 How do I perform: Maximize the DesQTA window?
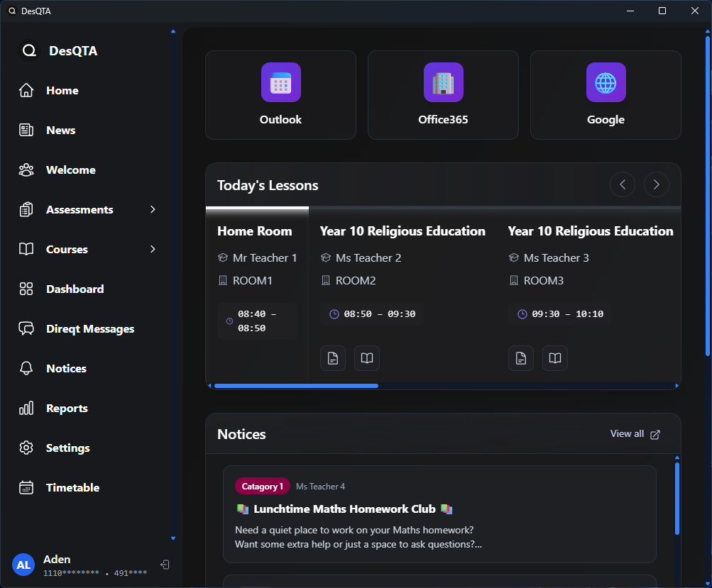(x=662, y=11)
